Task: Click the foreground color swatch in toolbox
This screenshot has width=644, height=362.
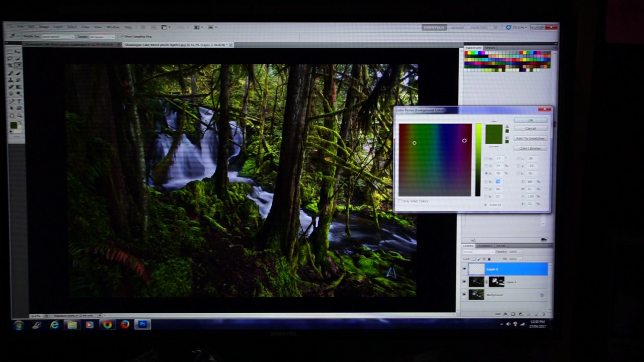Action: click(14, 125)
